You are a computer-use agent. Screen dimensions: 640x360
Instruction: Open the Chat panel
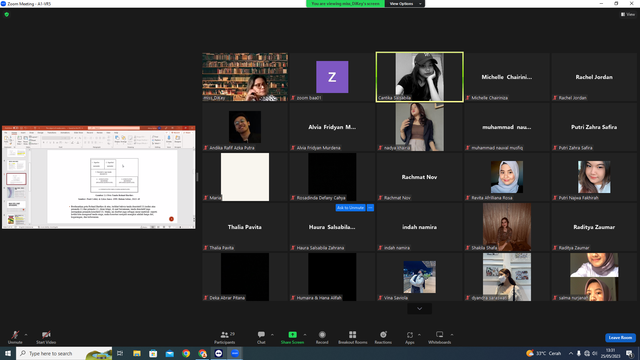coord(261,337)
